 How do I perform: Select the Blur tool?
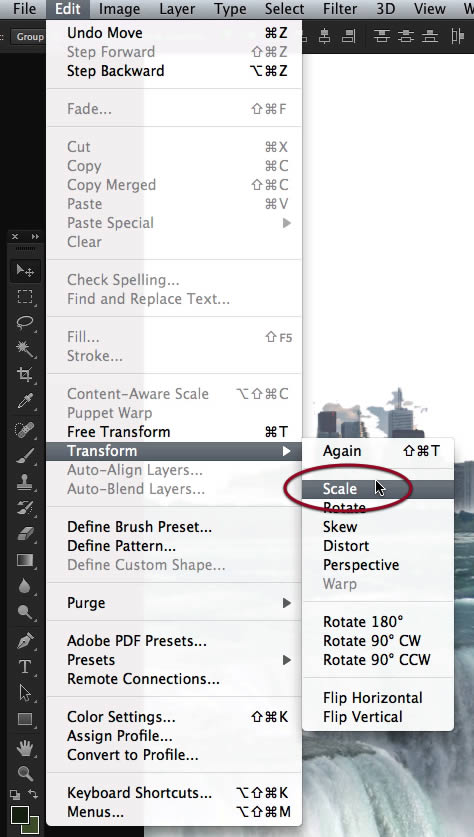[x=25, y=586]
